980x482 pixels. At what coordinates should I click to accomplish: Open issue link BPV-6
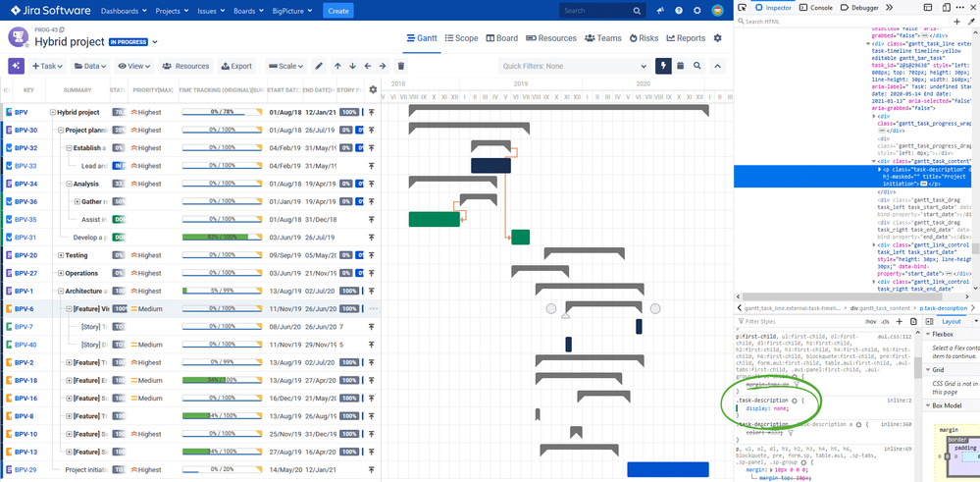click(x=24, y=309)
